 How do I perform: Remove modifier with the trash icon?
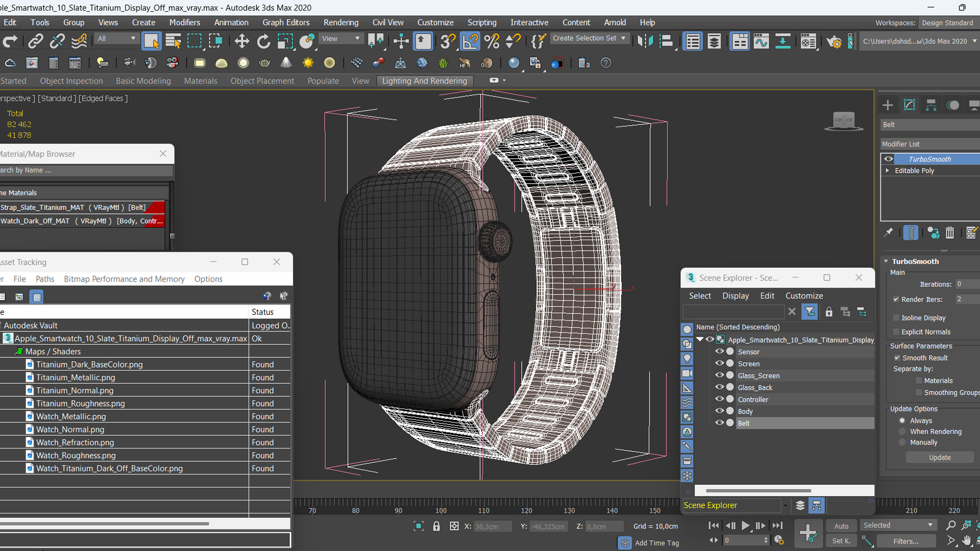click(x=950, y=233)
